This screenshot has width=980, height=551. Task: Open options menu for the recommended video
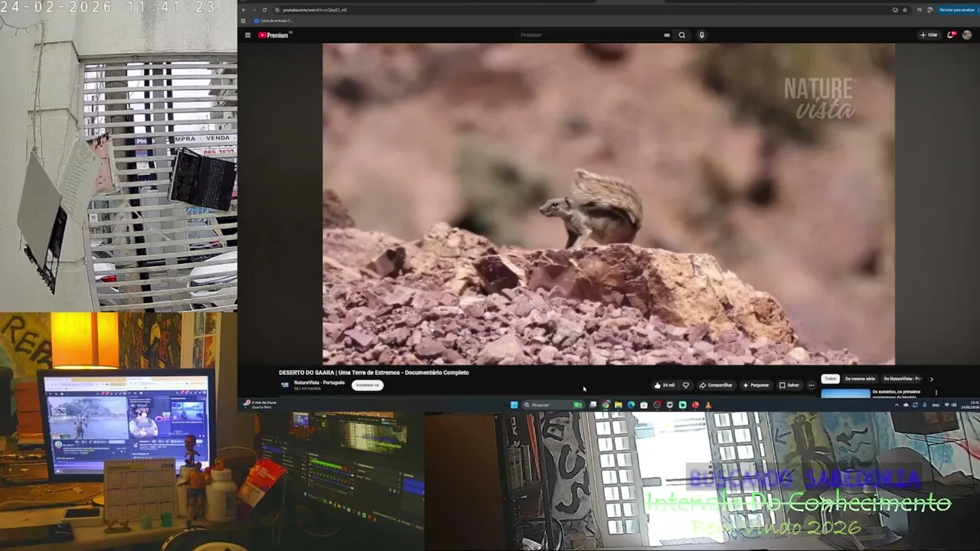(936, 393)
